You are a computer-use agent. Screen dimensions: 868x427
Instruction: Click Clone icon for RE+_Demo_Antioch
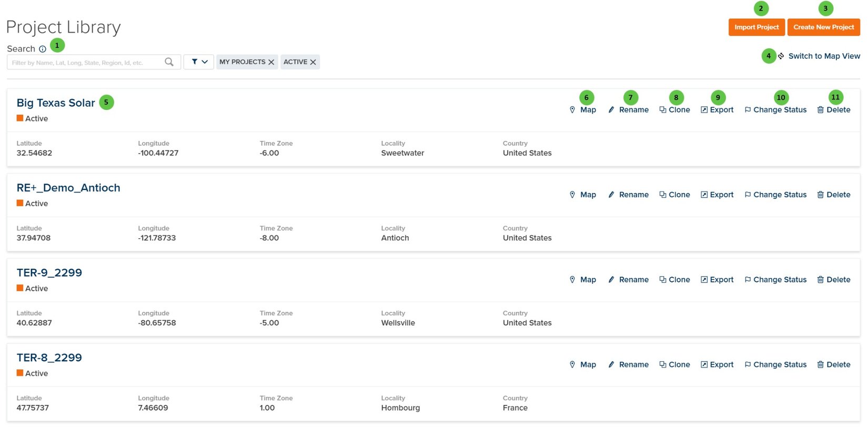663,195
